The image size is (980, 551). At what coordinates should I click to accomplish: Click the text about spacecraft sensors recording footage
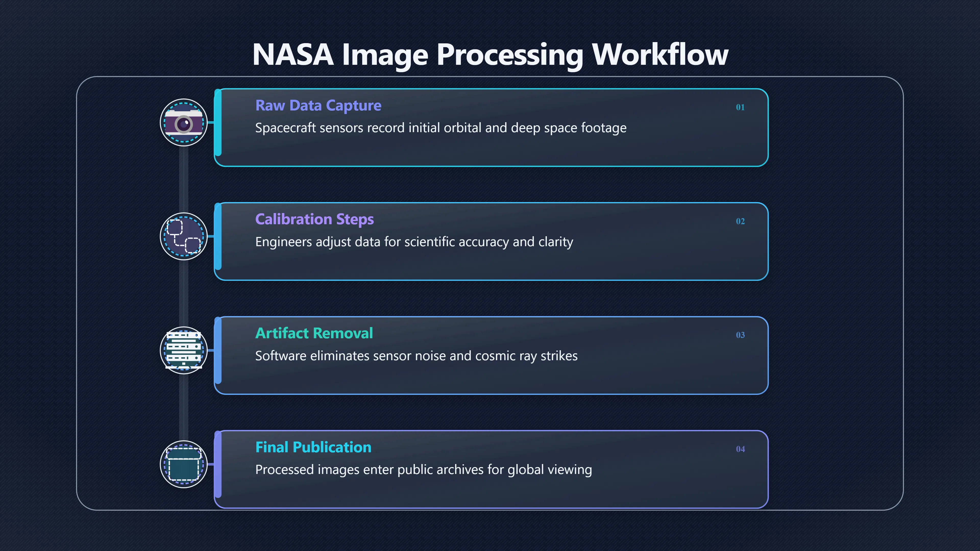440,128
